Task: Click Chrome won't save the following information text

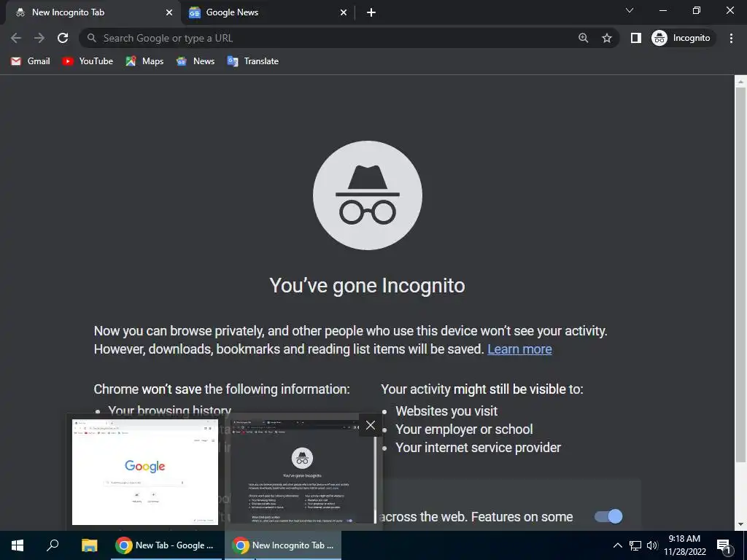Action: click(222, 389)
